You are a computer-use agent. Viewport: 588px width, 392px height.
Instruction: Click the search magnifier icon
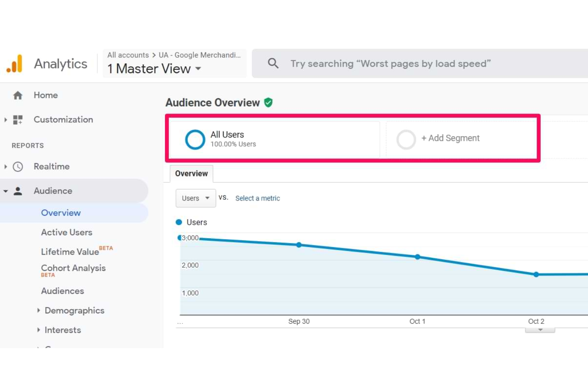273,63
